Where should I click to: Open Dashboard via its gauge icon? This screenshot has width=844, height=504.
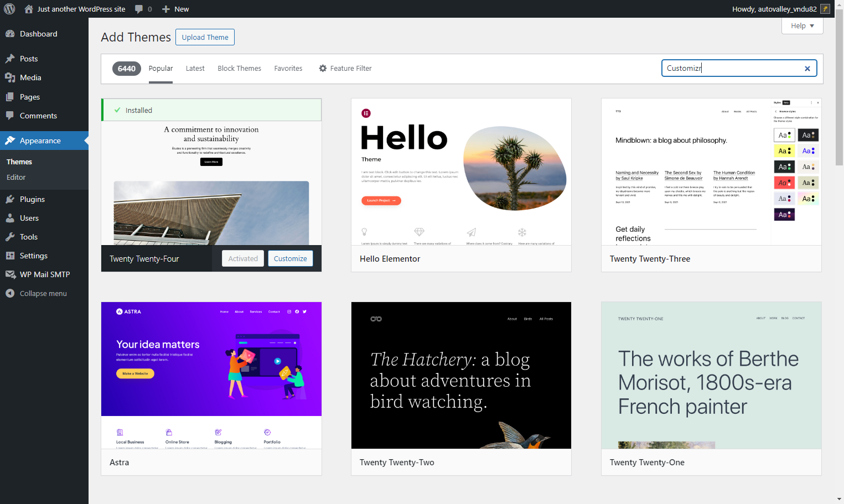coord(10,34)
